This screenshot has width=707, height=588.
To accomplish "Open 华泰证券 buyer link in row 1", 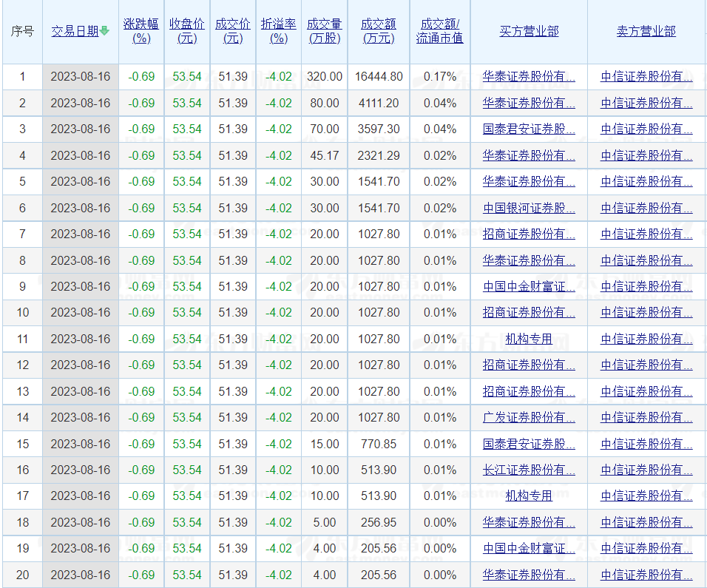I will (529, 76).
